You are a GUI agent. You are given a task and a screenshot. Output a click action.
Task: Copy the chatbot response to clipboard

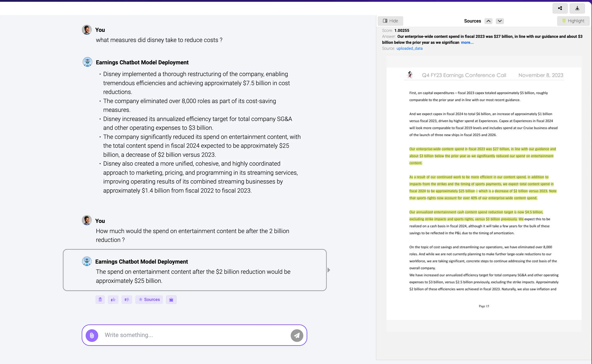[100, 299]
